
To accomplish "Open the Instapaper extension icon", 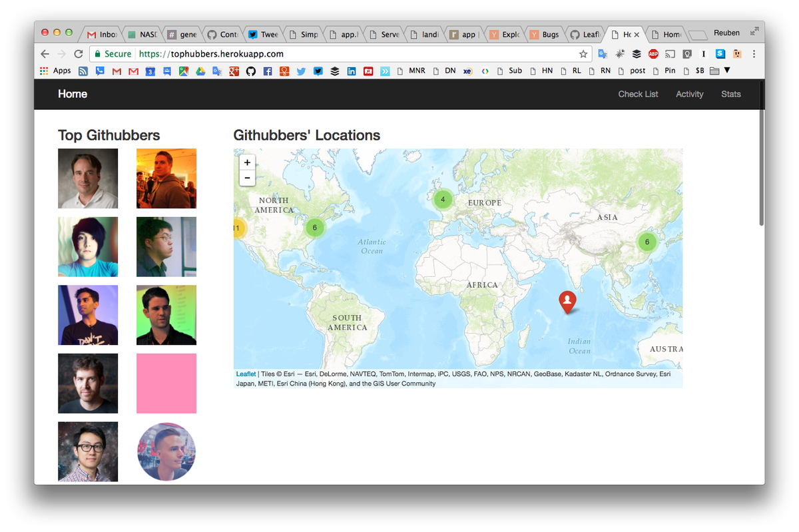I will (703, 54).
